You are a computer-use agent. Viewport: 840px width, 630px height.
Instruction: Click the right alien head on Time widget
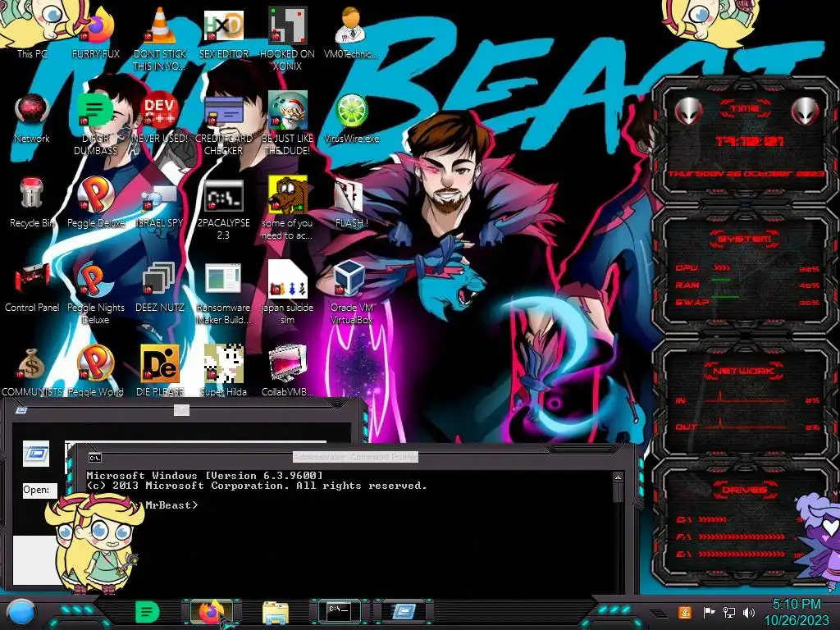pos(806,112)
